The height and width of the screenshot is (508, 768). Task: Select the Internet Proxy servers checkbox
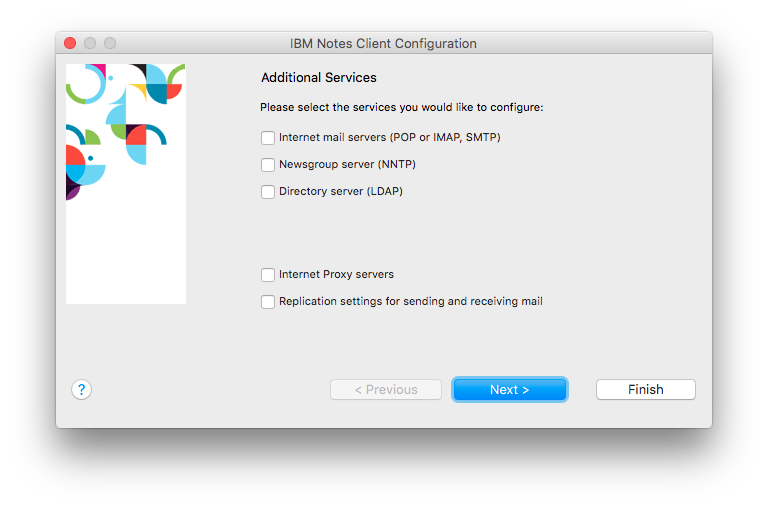click(x=268, y=275)
